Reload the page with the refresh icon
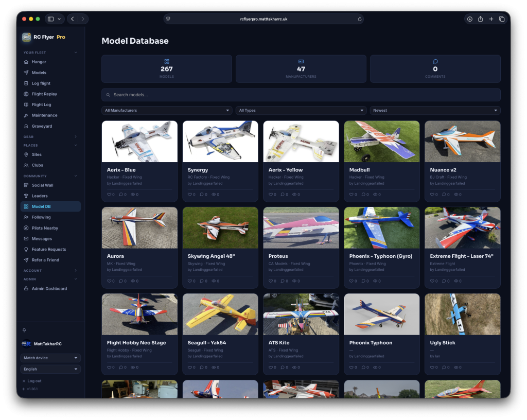527x420 pixels. tap(359, 19)
